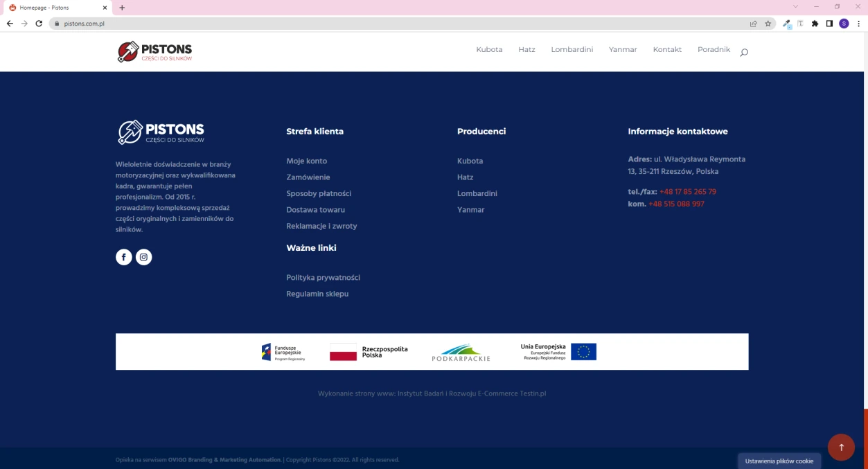This screenshot has height=469, width=868.
Task: Open the Moje konto footer link
Action: pyautogui.click(x=307, y=161)
